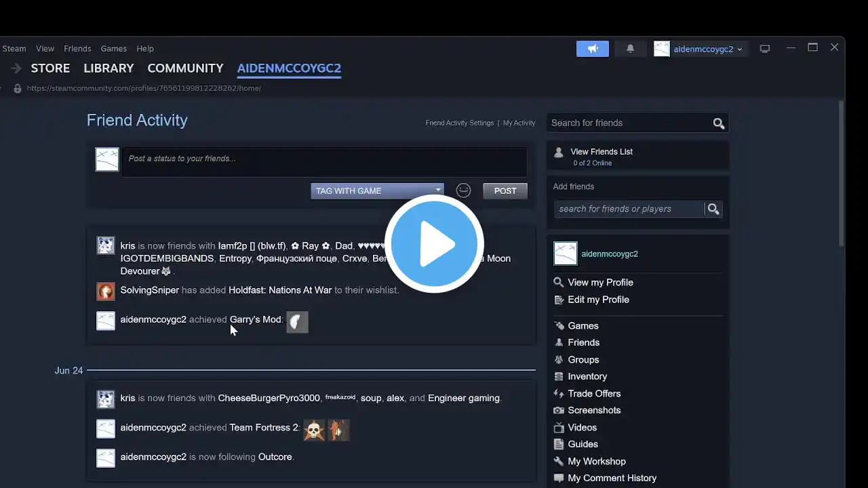Click the forward navigation arrow
Image resolution: width=868 pixels, height=488 pixels.
pyautogui.click(x=16, y=68)
